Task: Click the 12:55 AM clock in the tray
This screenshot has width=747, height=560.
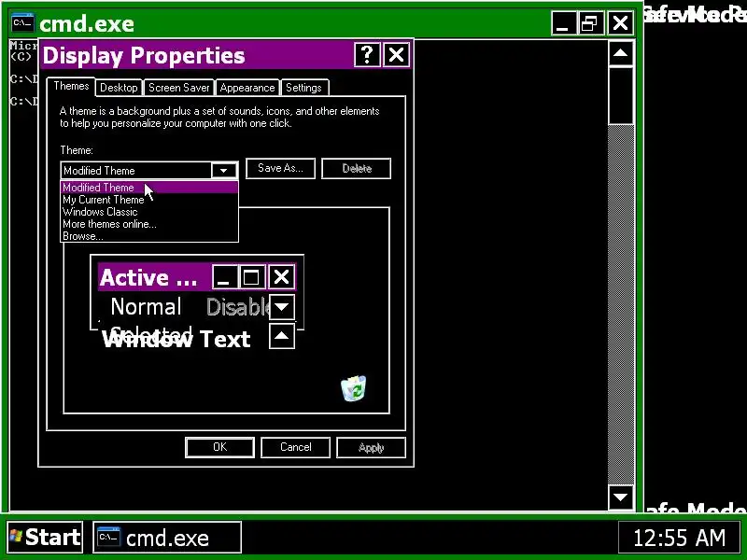Action: click(680, 538)
